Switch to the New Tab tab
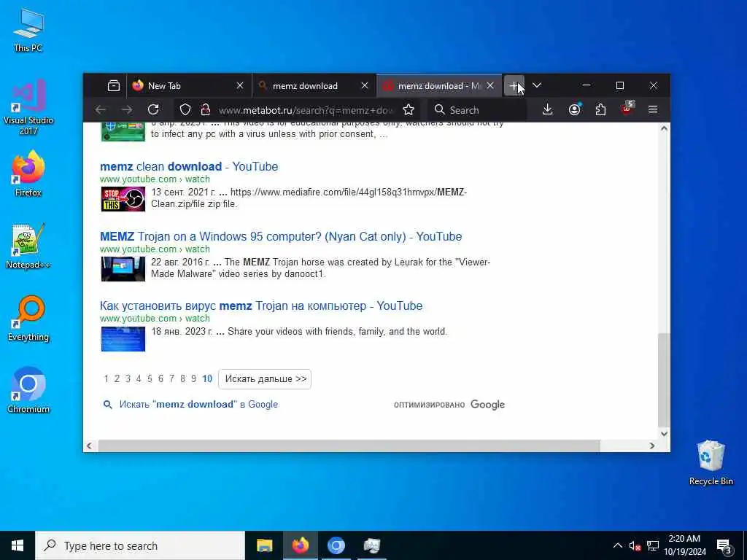Viewport: 747px width, 560px height. (x=189, y=86)
